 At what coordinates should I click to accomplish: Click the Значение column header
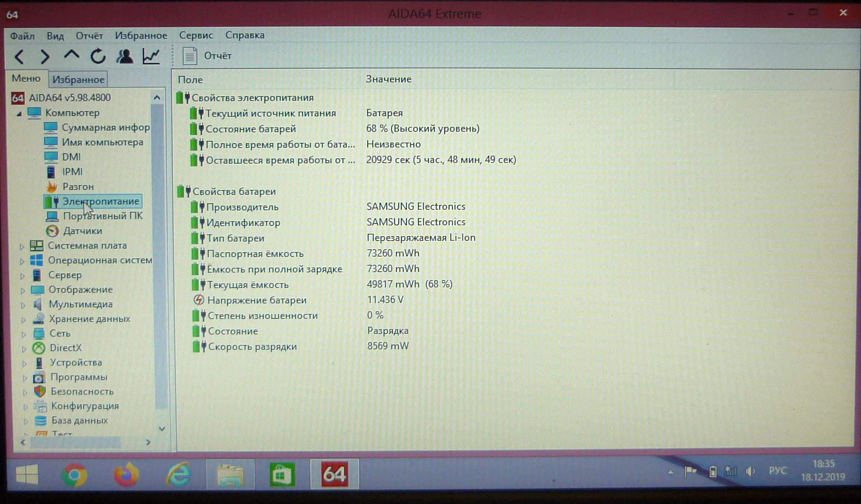pyautogui.click(x=388, y=79)
